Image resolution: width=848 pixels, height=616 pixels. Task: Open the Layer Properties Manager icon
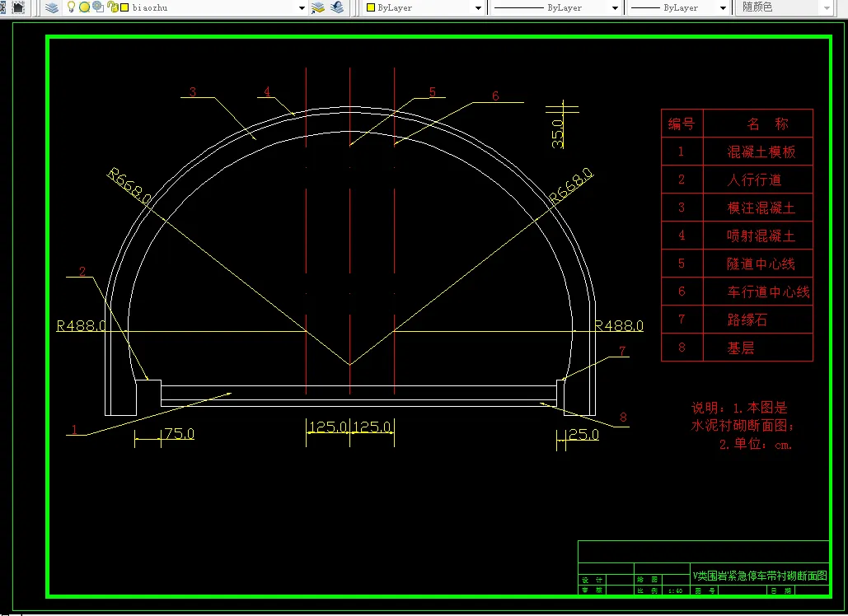(x=51, y=7)
